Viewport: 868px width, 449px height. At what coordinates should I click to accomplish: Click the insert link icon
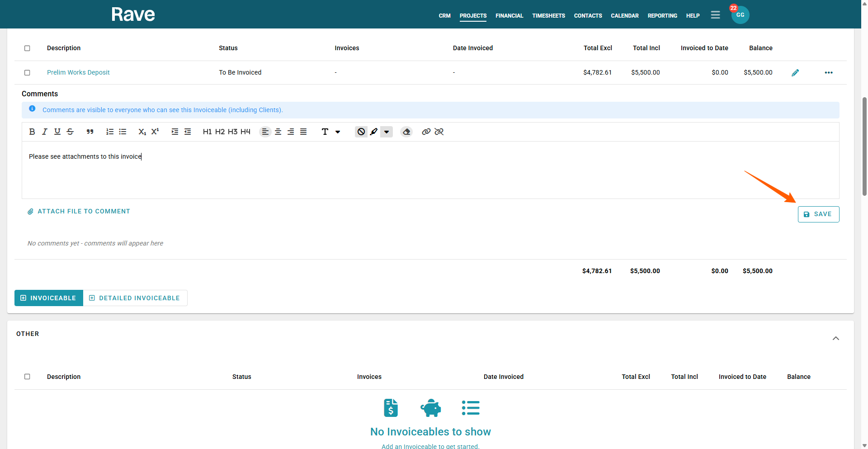pos(426,132)
